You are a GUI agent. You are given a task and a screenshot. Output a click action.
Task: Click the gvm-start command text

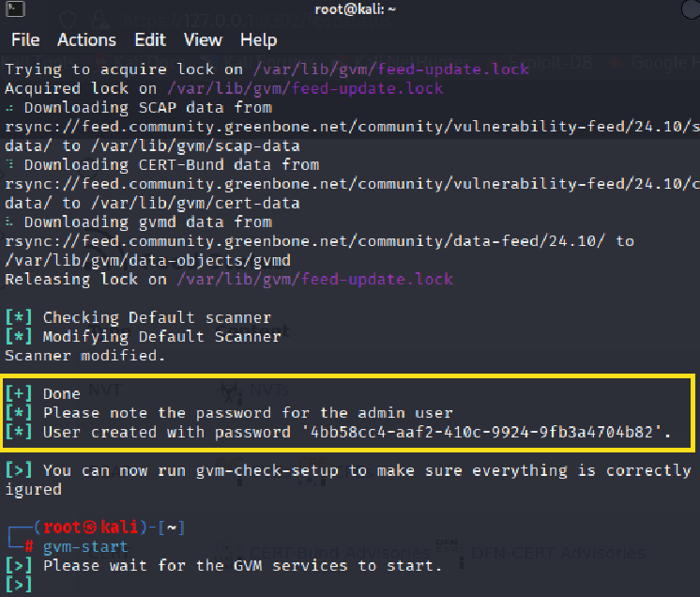[85, 547]
